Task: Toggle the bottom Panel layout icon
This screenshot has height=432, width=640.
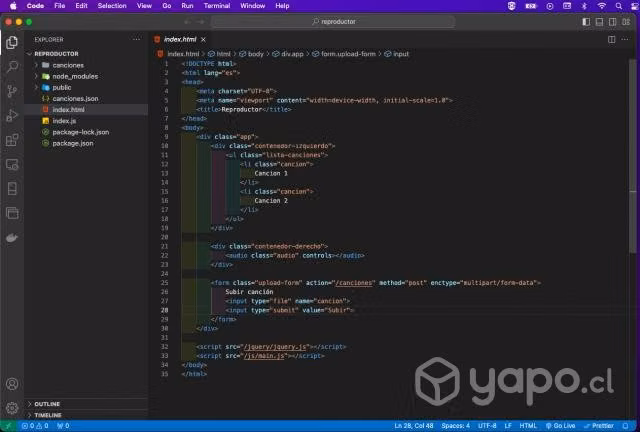Action: (x=599, y=22)
